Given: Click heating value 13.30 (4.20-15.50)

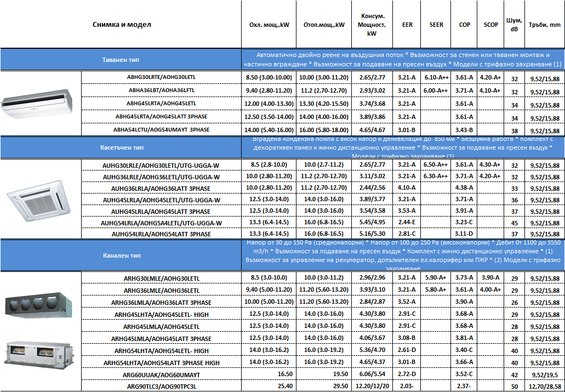Looking at the screenshot, I should (323, 103).
